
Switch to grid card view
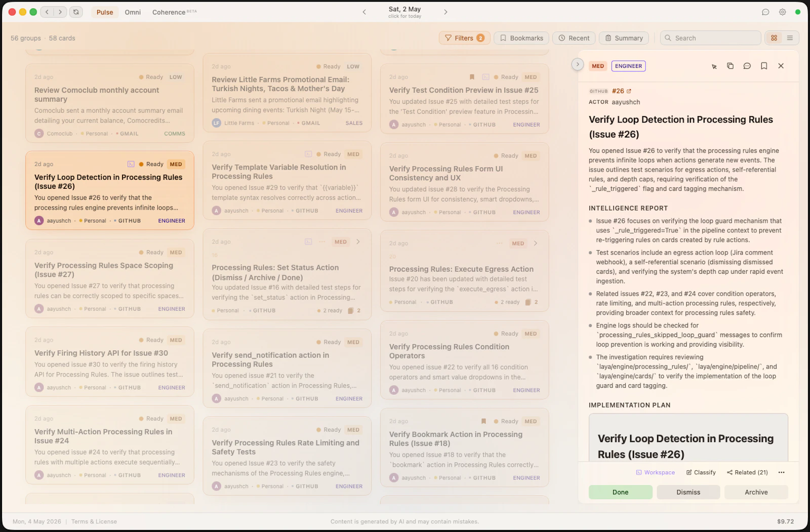pyautogui.click(x=774, y=38)
